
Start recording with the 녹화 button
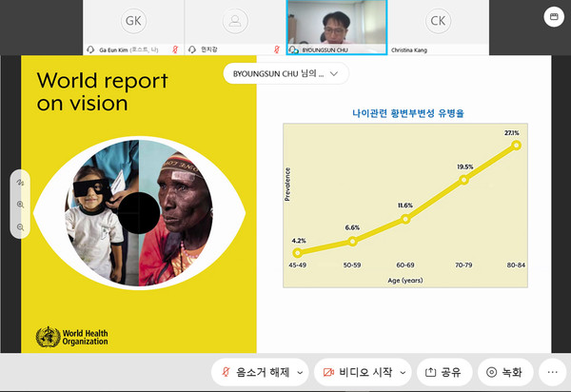point(505,372)
